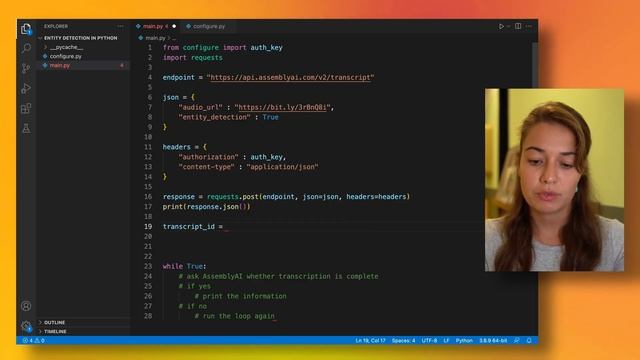Run the Python file with play button
Viewport: 640px width, 360px height.
coord(501,26)
